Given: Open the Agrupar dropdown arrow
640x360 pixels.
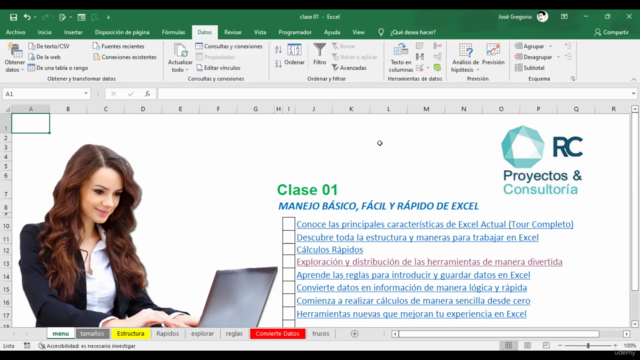Looking at the screenshot, I should (x=551, y=46).
